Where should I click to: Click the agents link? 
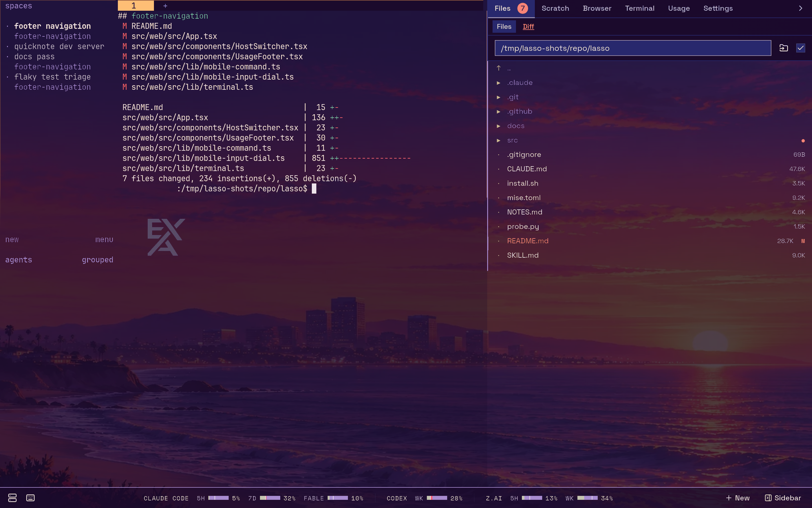click(18, 260)
